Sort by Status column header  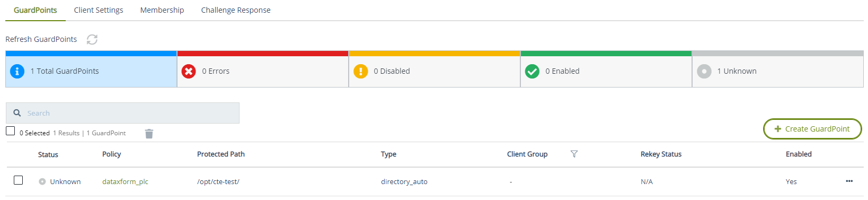[48, 154]
